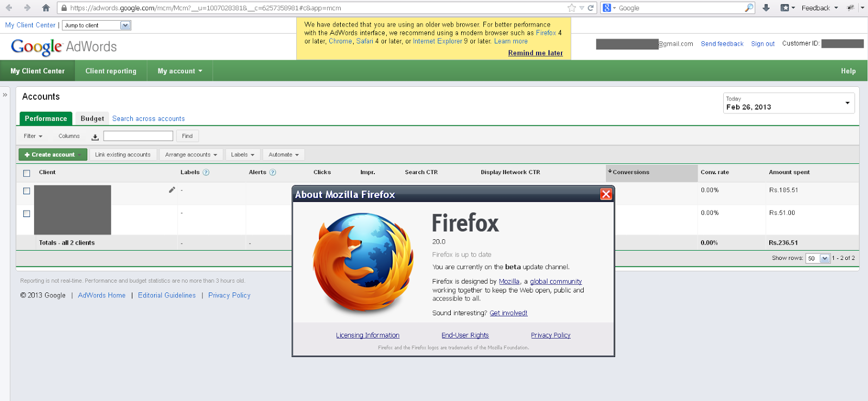Image resolution: width=868 pixels, height=401 pixels.
Task: Open the Labels toolbar dropdown
Action: [x=242, y=155]
